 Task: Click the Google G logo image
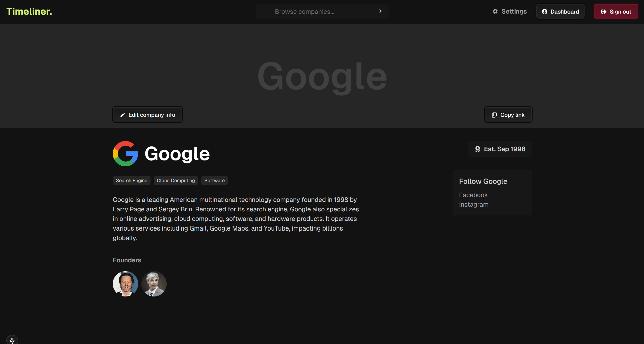click(x=125, y=153)
